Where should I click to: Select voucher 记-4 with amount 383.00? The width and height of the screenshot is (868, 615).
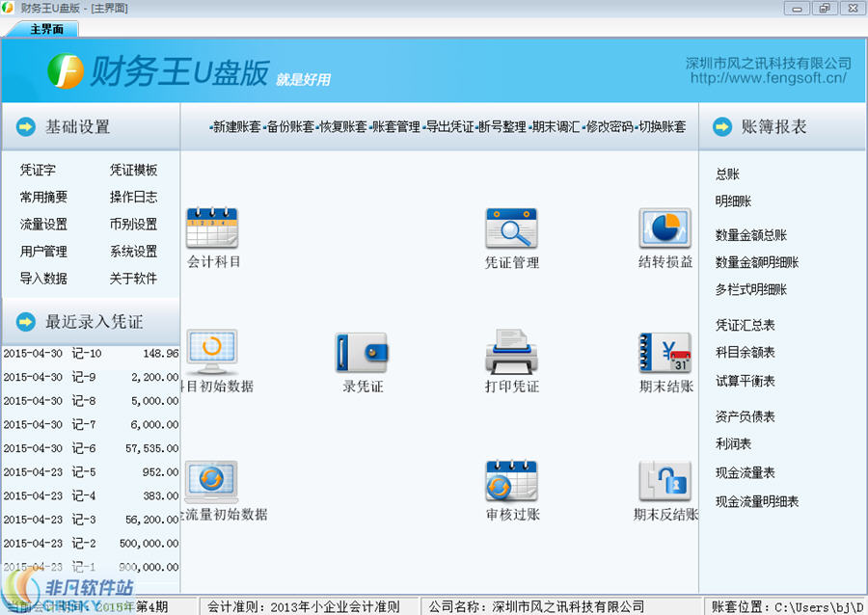[x=91, y=495]
